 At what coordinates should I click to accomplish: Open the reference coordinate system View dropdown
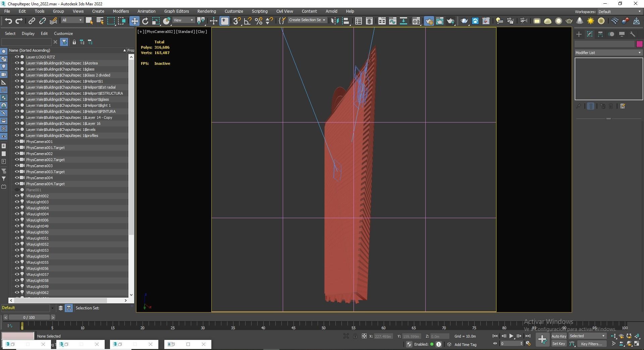tap(183, 20)
